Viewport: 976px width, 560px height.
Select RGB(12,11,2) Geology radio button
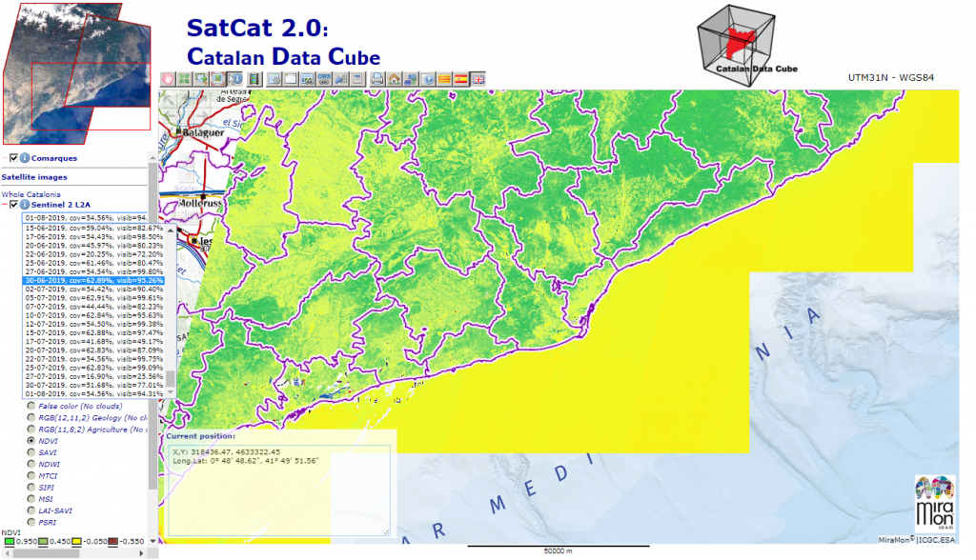31,417
